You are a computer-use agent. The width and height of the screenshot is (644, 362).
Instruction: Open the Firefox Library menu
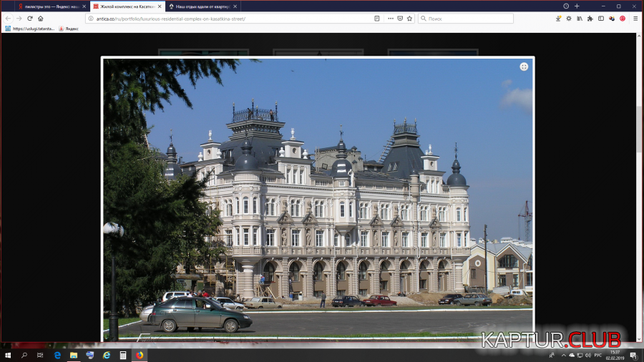tap(580, 19)
